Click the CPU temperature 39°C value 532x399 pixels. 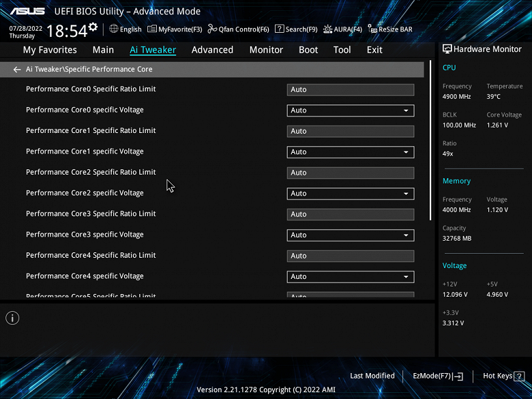493,97
